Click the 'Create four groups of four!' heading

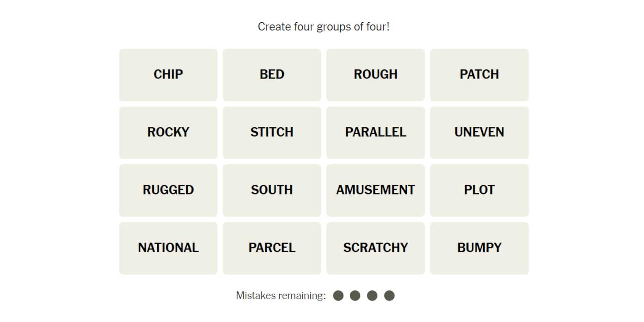coord(324,27)
